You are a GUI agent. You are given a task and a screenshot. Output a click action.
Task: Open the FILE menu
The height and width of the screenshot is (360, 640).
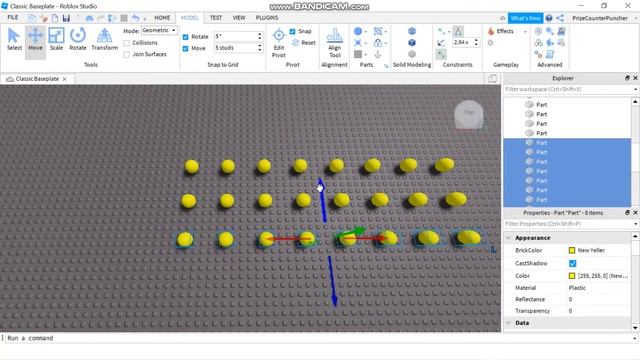[x=13, y=18]
